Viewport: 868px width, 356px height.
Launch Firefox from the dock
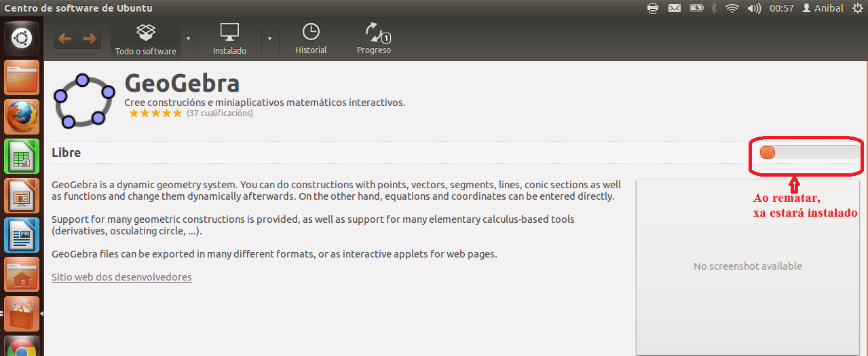click(x=22, y=117)
